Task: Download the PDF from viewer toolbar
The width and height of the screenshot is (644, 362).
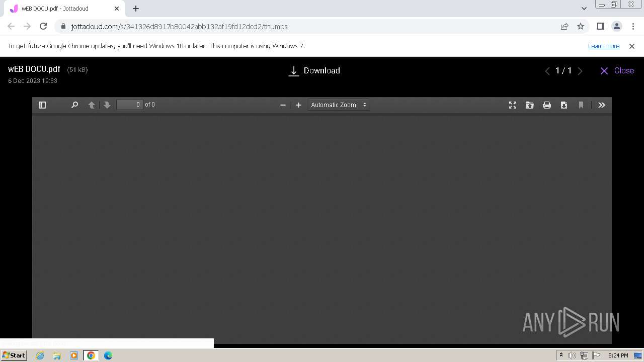Action: click(x=564, y=105)
